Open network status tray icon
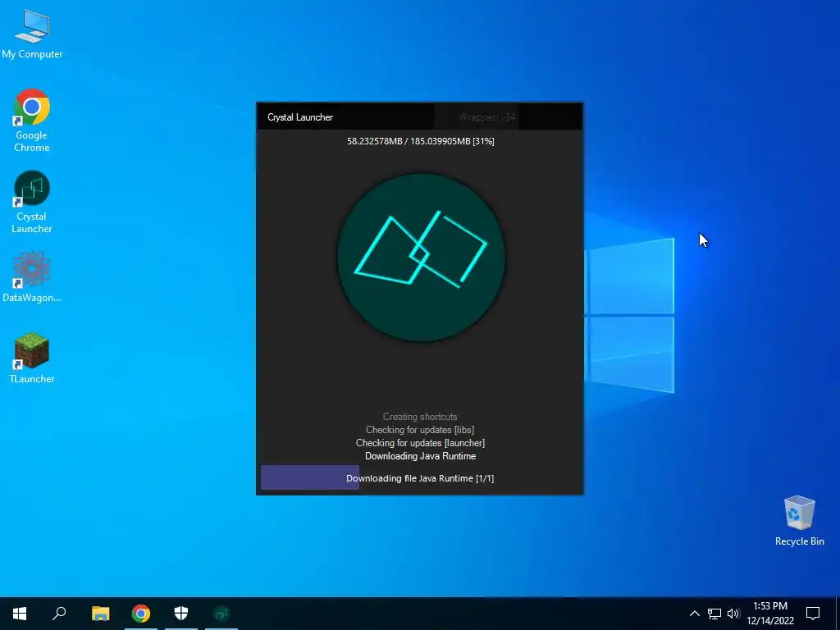 714,614
